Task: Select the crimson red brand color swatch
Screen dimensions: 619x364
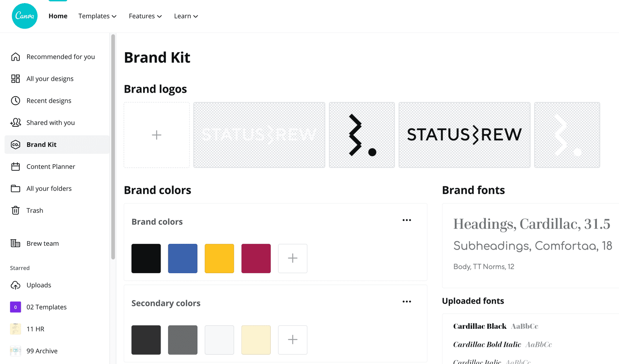Action: click(x=256, y=259)
